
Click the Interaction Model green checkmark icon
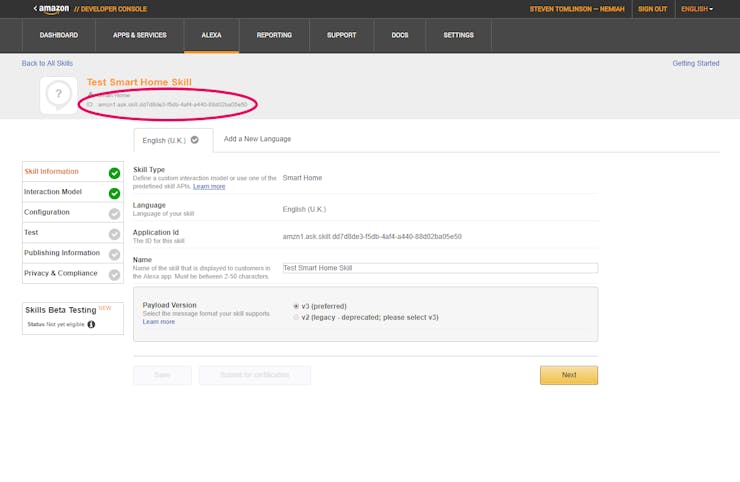pyautogui.click(x=114, y=194)
